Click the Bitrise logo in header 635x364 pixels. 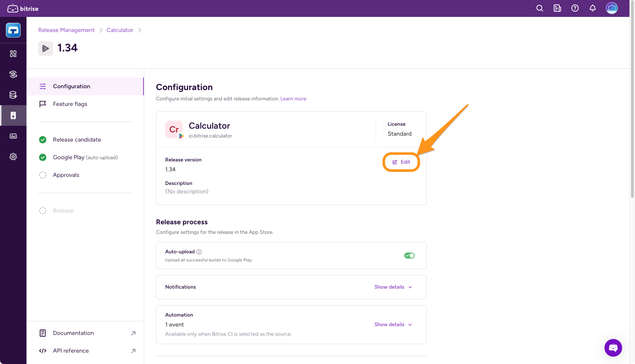23,8
